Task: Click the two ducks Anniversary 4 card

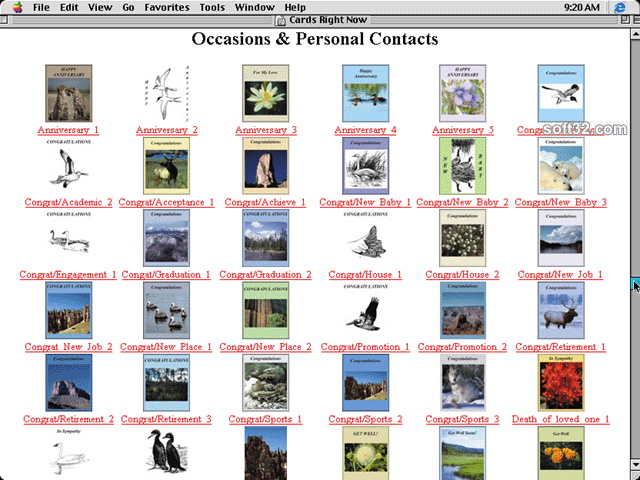Action: click(366, 93)
